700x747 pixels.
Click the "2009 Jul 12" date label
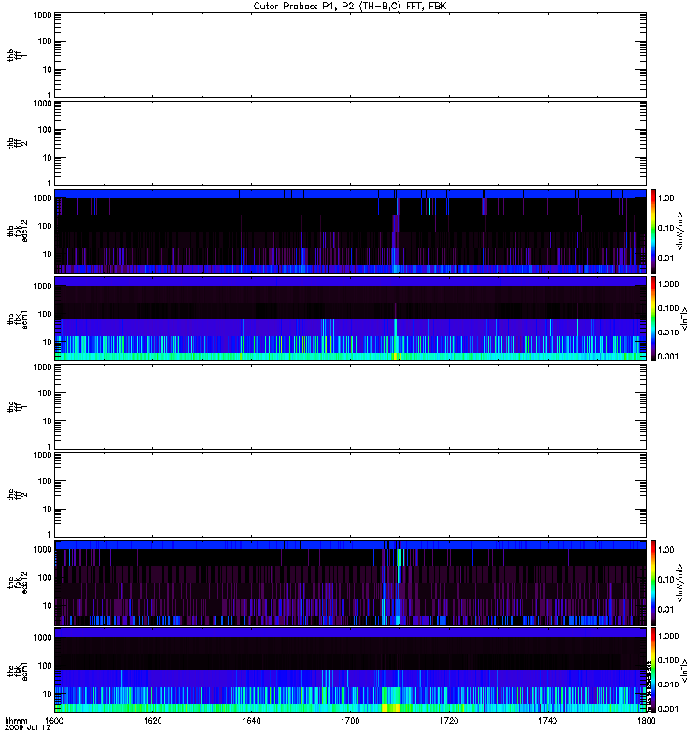click(x=28, y=727)
